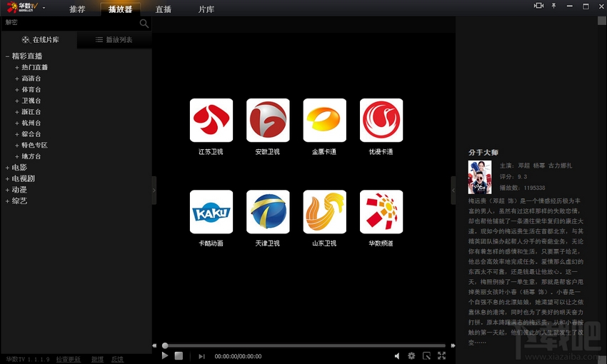The image size is (607, 364).
Task: Switch to the 推荐 tab
Action: [x=77, y=9]
